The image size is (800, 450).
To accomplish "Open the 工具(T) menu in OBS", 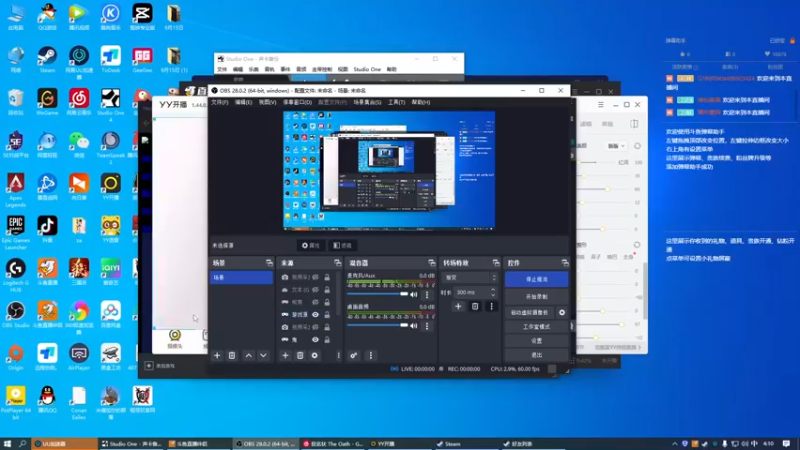I will 396,103.
